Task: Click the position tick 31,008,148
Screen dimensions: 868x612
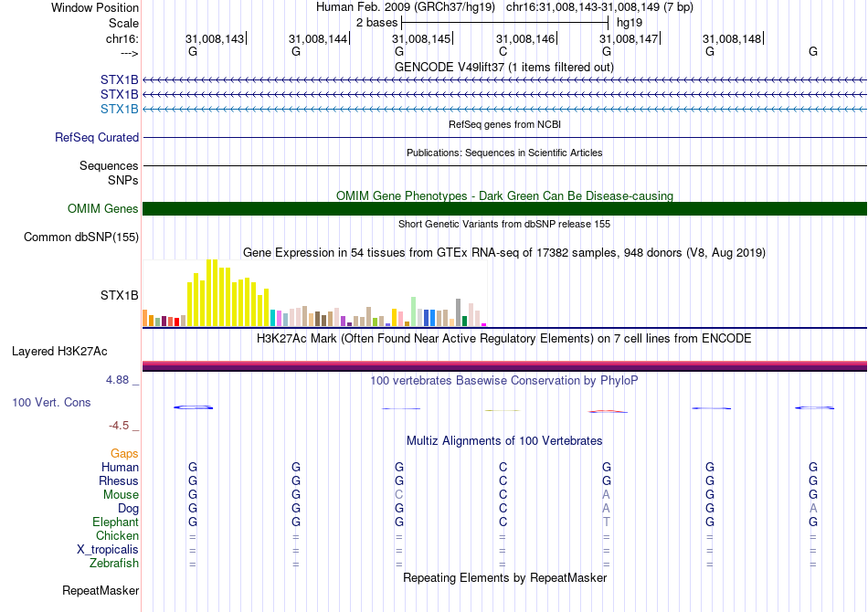Action: 733,38
